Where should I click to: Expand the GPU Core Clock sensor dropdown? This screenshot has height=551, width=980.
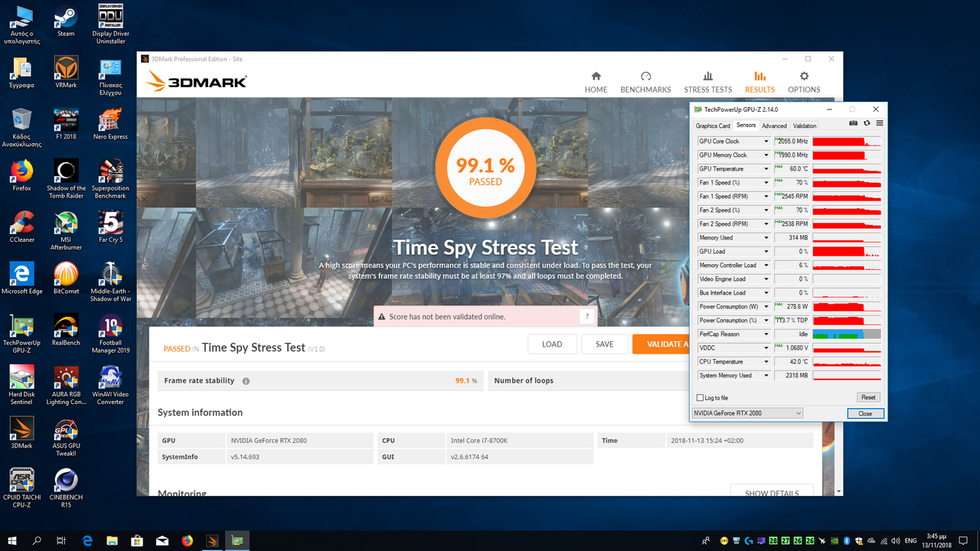pyautogui.click(x=766, y=142)
